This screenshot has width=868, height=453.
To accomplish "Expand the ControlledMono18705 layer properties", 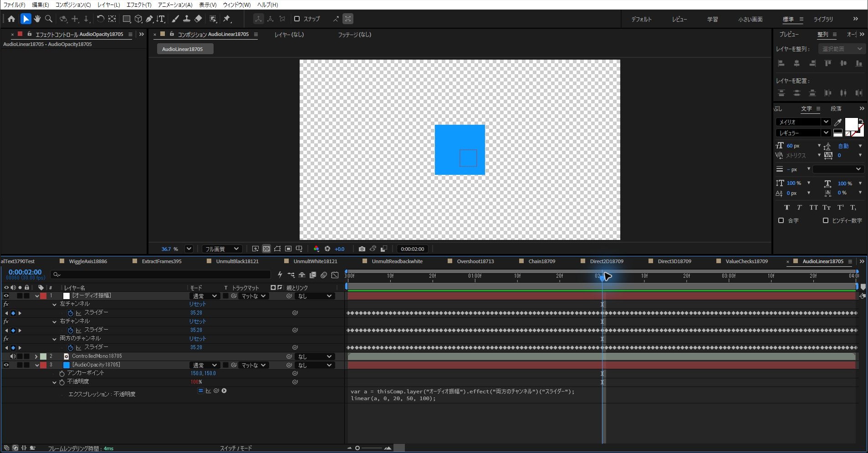I will pos(36,356).
